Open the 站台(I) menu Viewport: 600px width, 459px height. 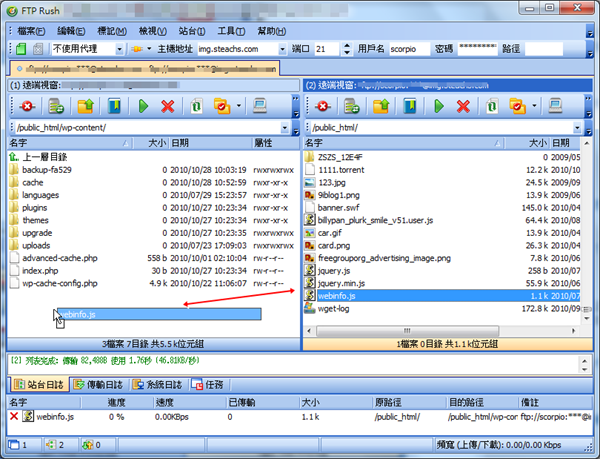pyautogui.click(x=192, y=31)
